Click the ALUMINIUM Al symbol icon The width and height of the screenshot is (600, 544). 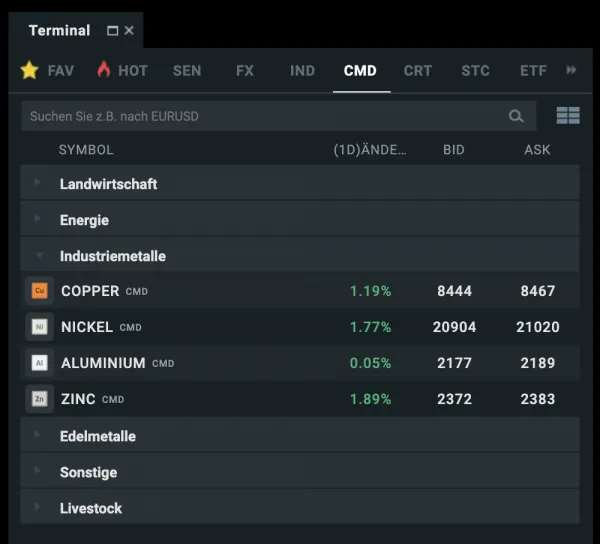[x=40, y=363]
